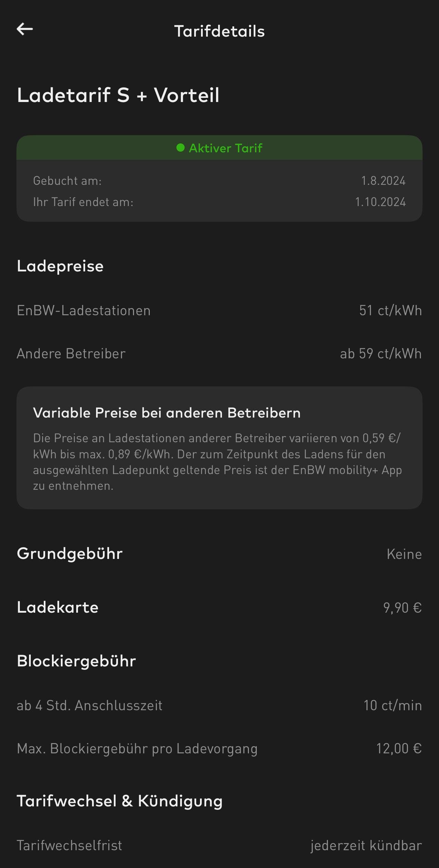Select ab 4 Std. Anschlusszeit row
This screenshot has width=439, height=868.
(219, 705)
